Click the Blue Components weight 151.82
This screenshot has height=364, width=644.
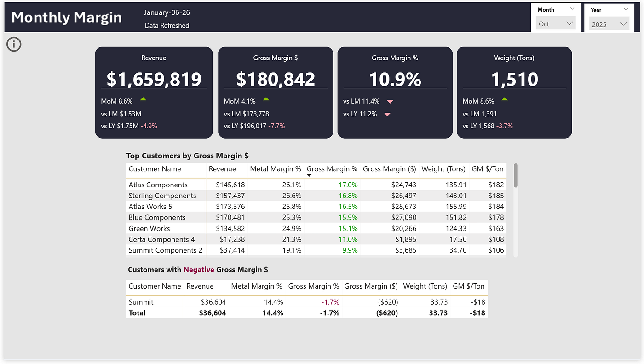click(x=456, y=218)
